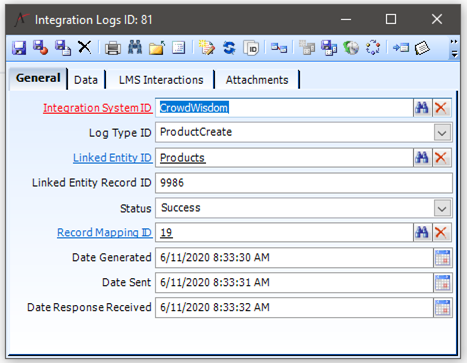Clear Linked Entity ID with red X
The image size is (467, 363).
pos(441,157)
